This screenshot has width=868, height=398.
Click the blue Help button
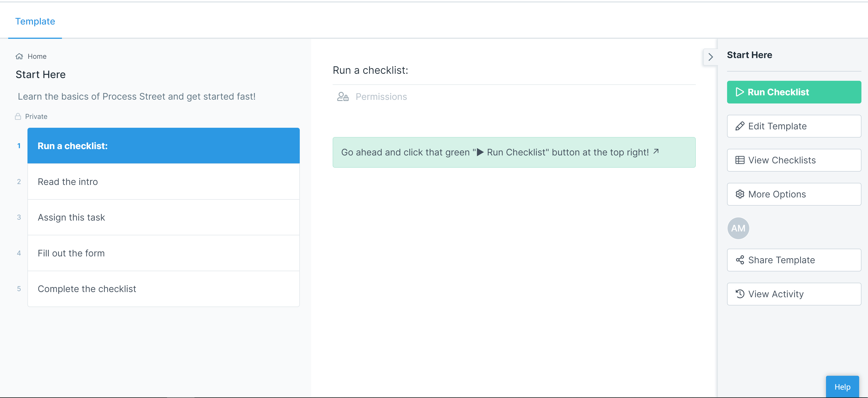842,387
